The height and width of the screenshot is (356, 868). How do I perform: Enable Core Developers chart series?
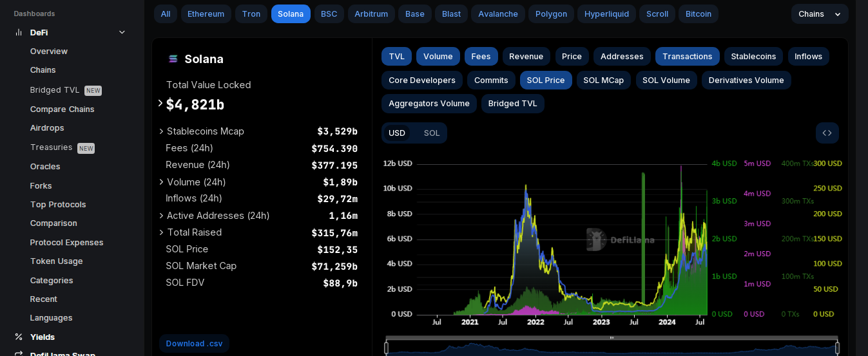coord(422,80)
